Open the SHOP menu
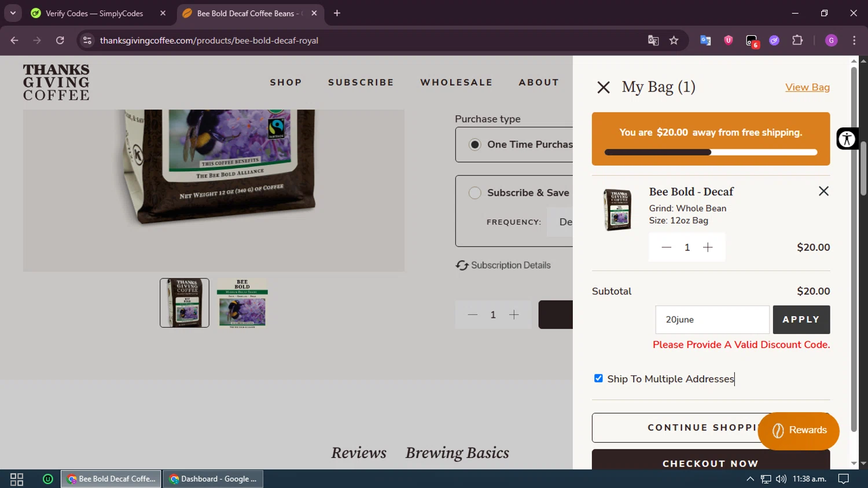The image size is (868, 488). [x=286, y=82]
